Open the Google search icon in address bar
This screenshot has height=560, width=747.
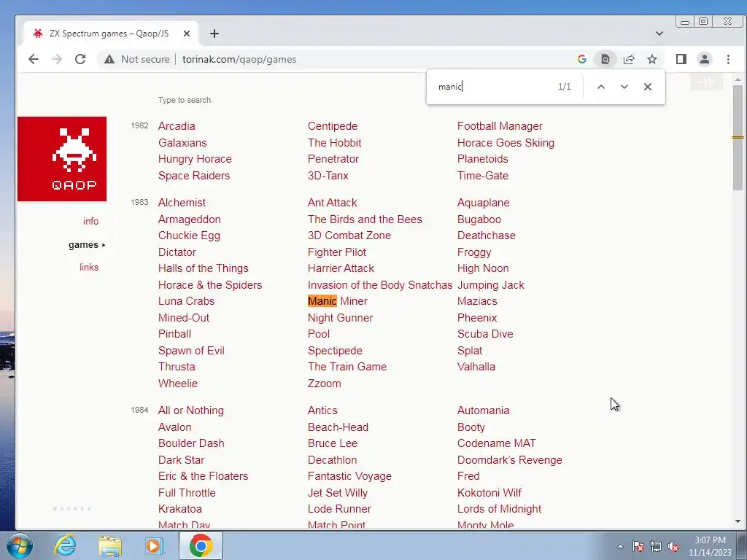[581, 59]
